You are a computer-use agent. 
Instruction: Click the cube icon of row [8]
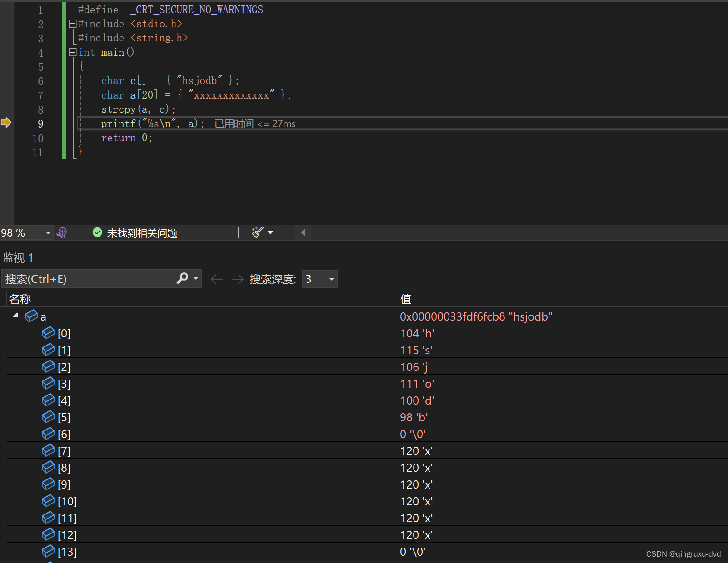tap(48, 467)
